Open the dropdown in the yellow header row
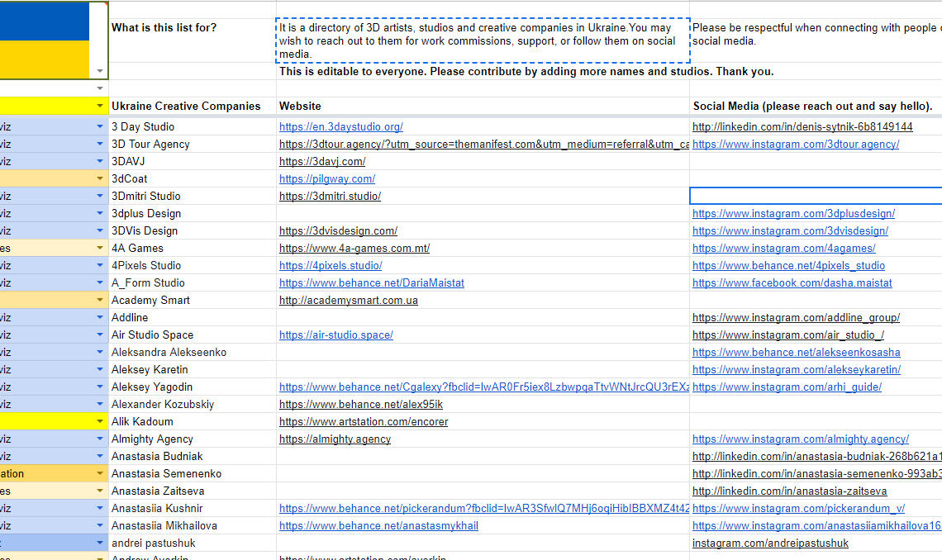The height and width of the screenshot is (560, 942). coord(99,106)
